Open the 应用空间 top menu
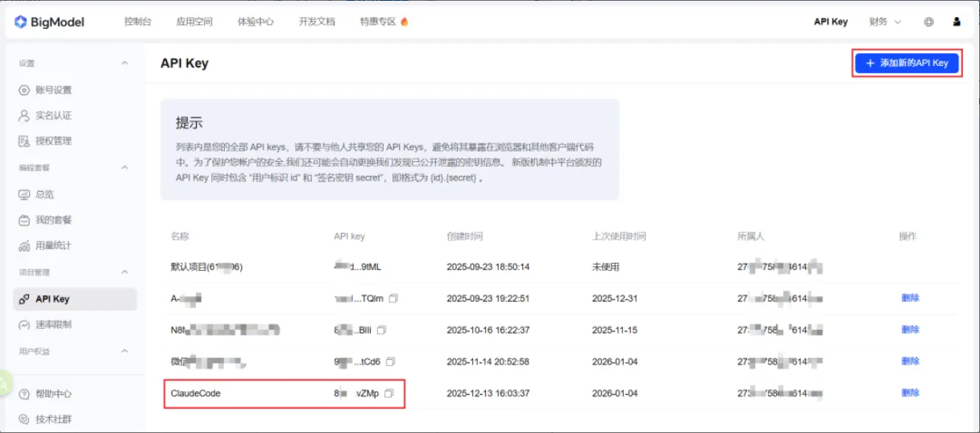The image size is (980, 433). click(x=194, y=22)
